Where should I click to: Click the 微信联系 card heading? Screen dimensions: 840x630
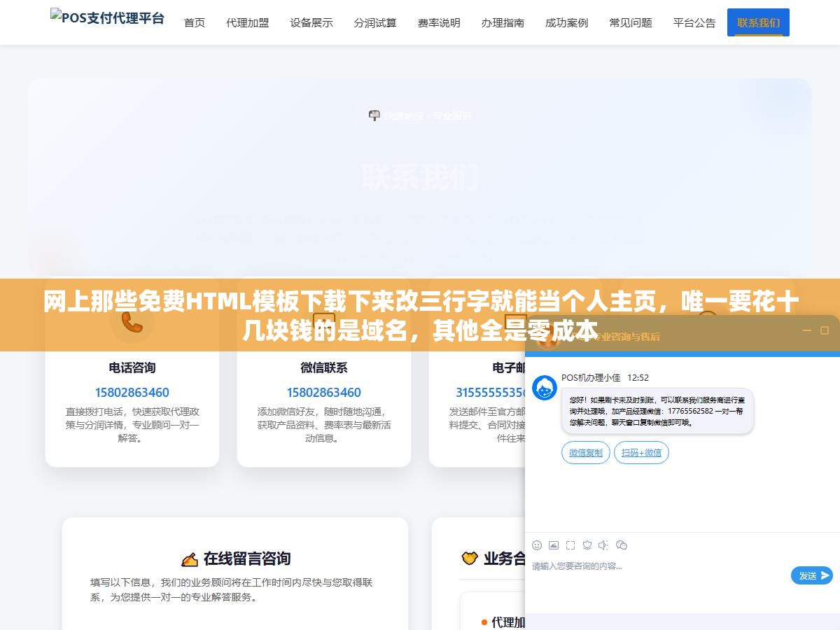(x=323, y=367)
